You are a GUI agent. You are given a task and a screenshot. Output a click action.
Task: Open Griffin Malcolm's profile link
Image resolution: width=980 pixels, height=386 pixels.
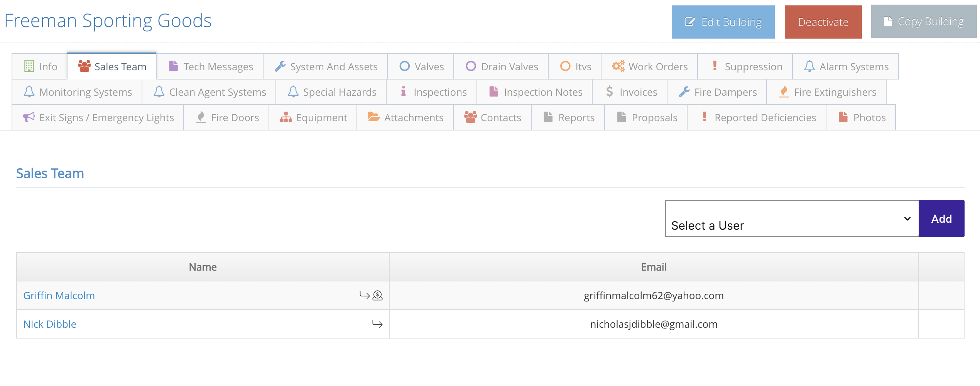(x=59, y=295)
